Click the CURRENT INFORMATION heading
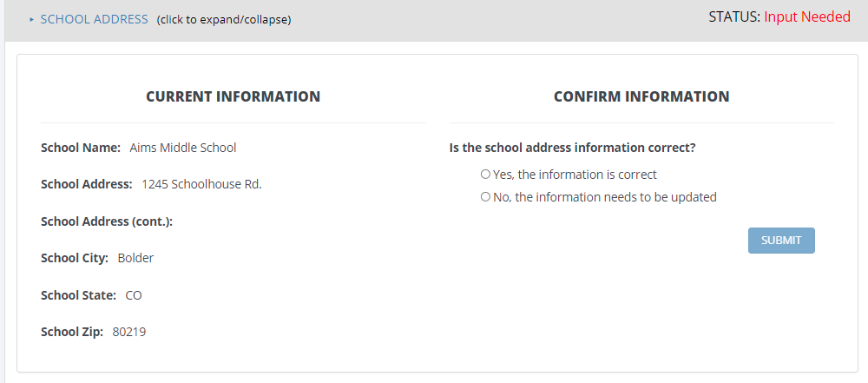Viewport: 868px width, 383px height. (233, 96)
